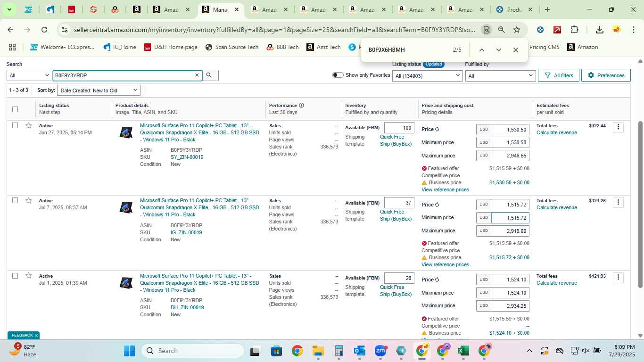Image resolution: width=644 pixels, height=362 pixels.
Task: Reload the page in the browser
Action: (44, 30)
